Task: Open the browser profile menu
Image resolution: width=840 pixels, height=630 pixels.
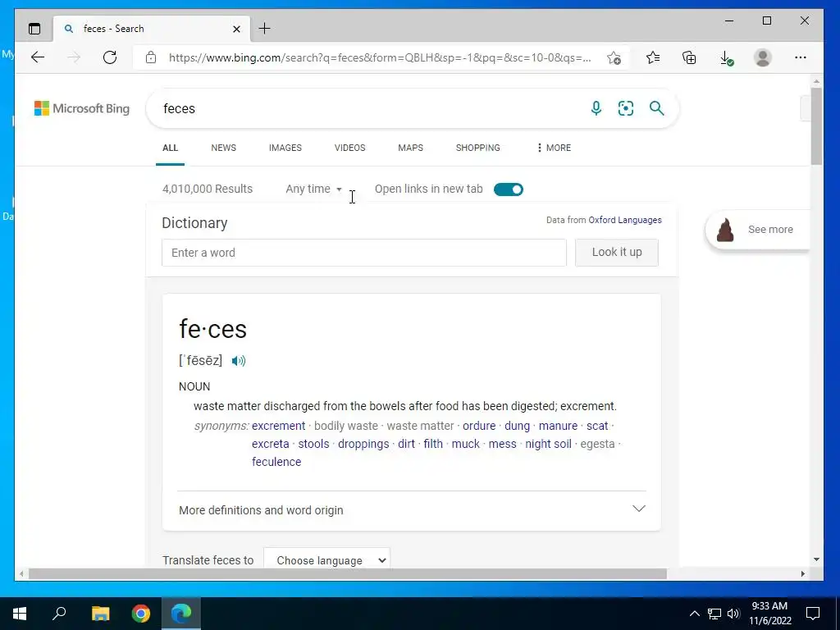Action: click(762, 57)
